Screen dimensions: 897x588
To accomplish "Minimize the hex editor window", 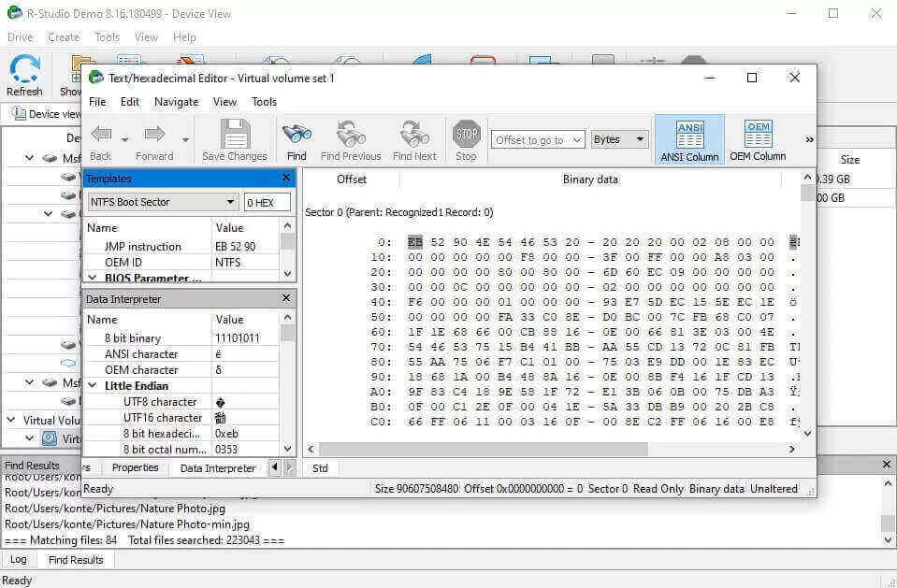I will 710,78.
